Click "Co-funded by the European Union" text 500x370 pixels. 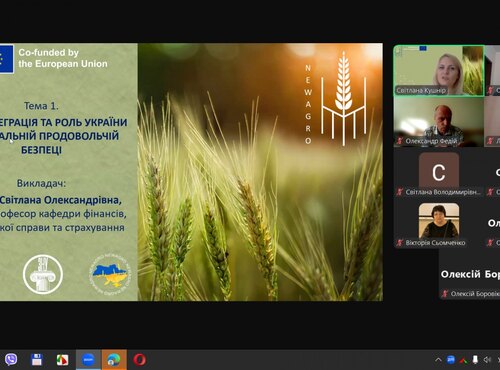[63, 58]
